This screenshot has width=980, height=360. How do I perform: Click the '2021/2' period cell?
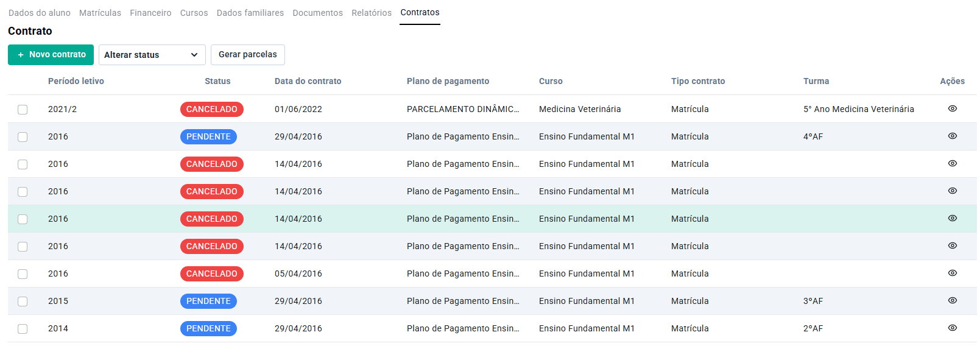62,109
